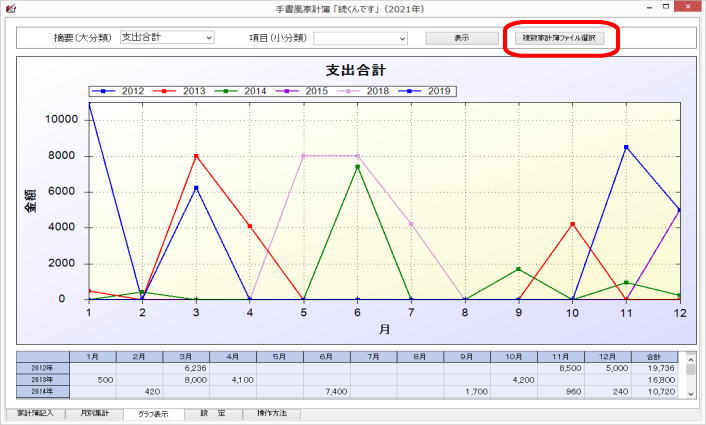Click the 2018 legend entry
706x425 pixels.
(x=369, y=91)
